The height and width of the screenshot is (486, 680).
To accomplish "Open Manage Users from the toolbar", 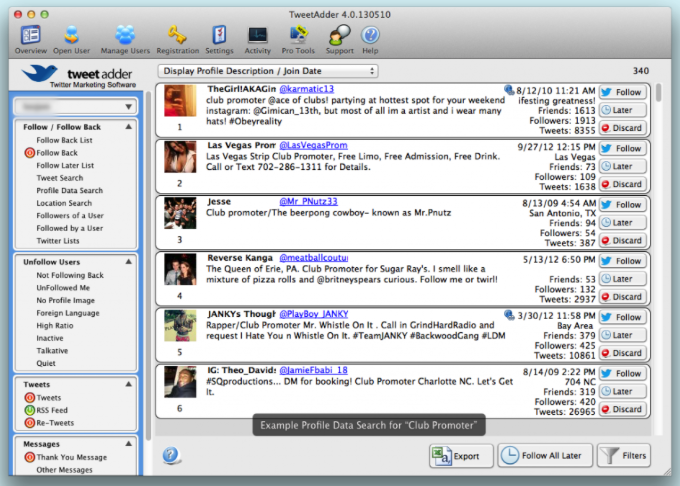I will (x=125, y=39).
